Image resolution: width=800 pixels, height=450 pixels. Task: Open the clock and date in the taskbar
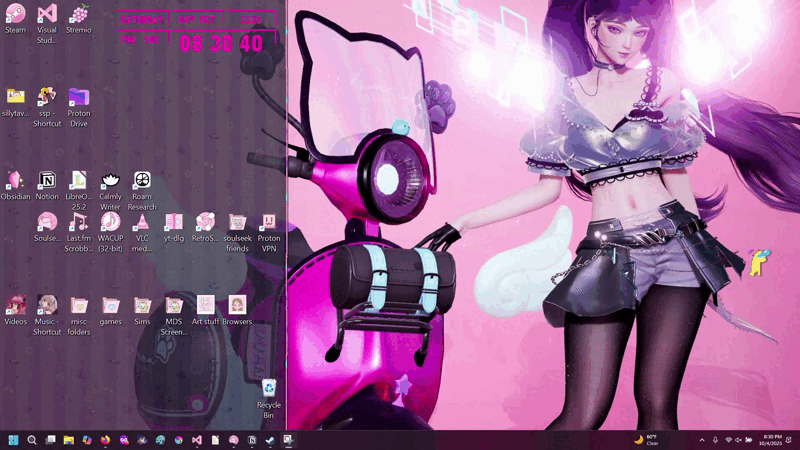tap(773, 440)
